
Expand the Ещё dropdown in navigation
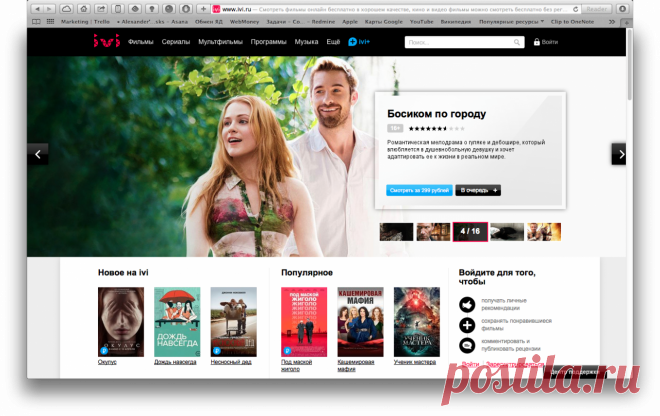pos(333,42)
